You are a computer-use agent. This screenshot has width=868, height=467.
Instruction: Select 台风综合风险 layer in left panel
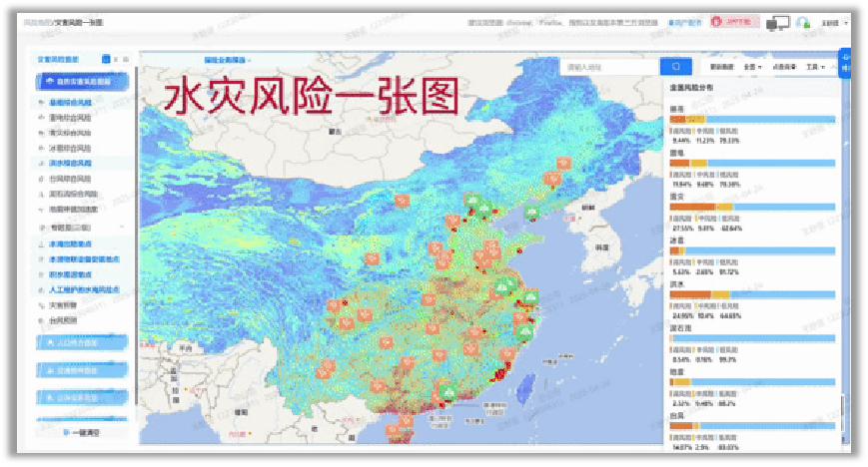pos(70,179)
